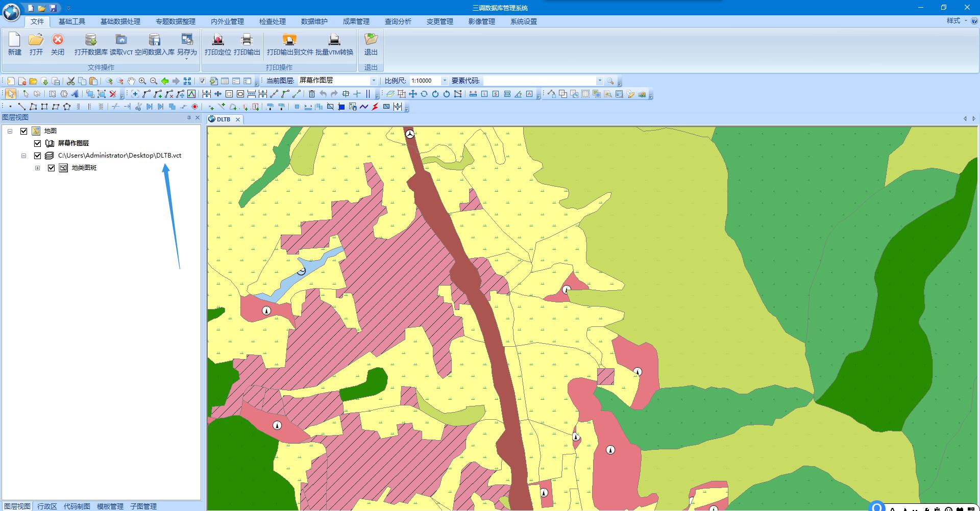Image resolution: width=980 pixels, height=511 pixels.
Task: Click the 新建 (New) ribbon button
Action: (x=15, y=44)
